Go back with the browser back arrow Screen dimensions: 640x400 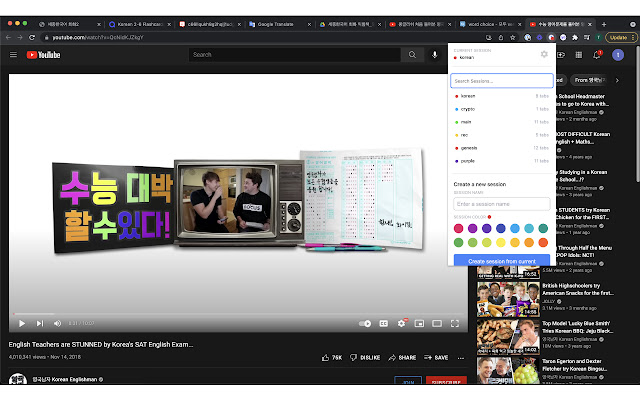pyautogui.click(x=9, y=37)
